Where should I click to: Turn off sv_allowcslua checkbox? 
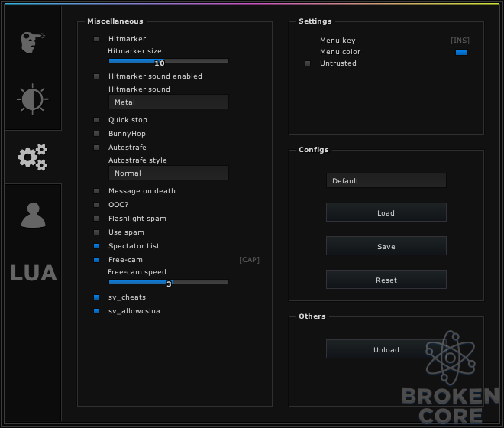(x=96, y=311)
